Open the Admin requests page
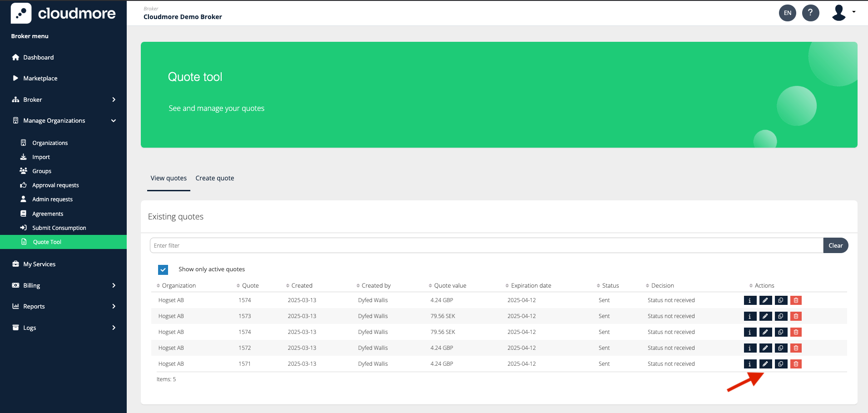This screenshot has width=868, height=413. point(52,199)
